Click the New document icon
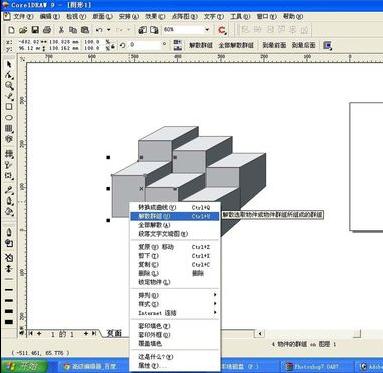 [x=11, y=30]
